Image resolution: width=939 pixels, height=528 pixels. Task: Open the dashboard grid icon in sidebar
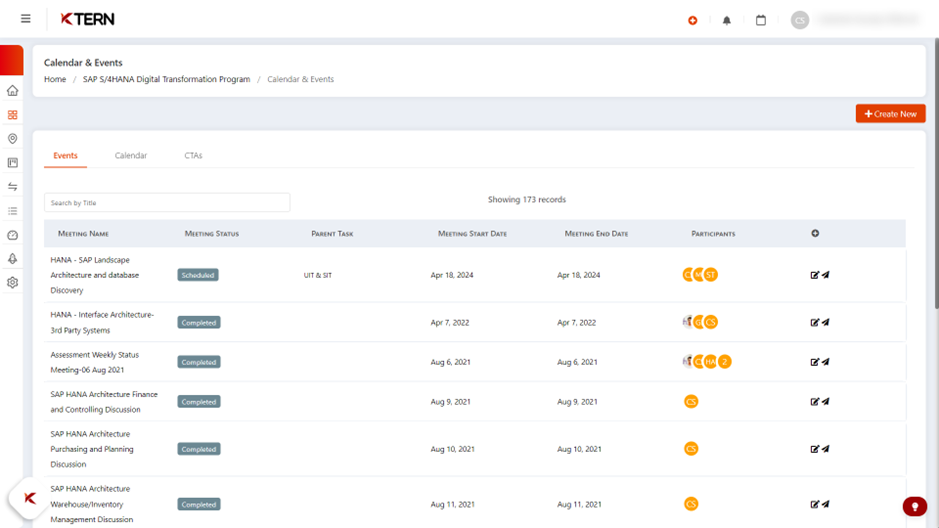(x=13, y=114)
